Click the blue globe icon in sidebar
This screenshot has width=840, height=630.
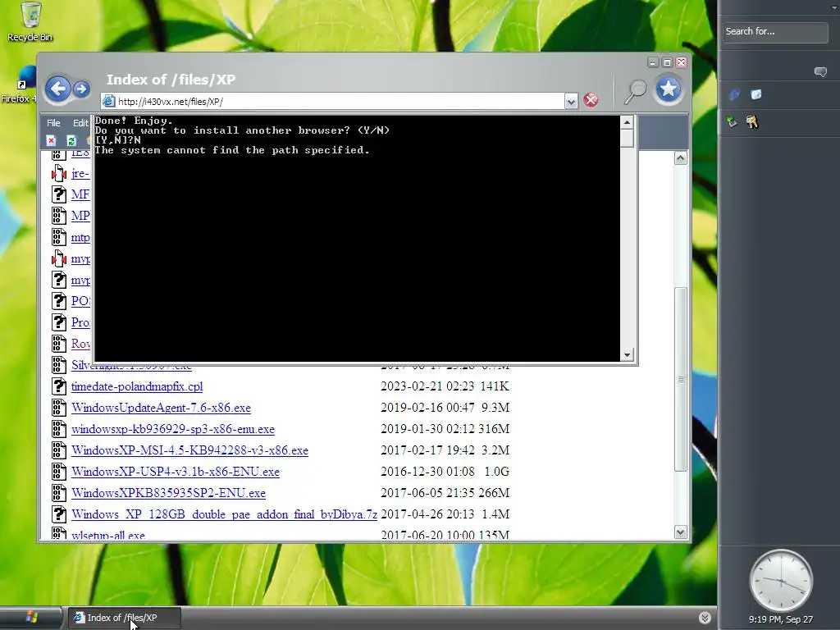pos(734,95)
